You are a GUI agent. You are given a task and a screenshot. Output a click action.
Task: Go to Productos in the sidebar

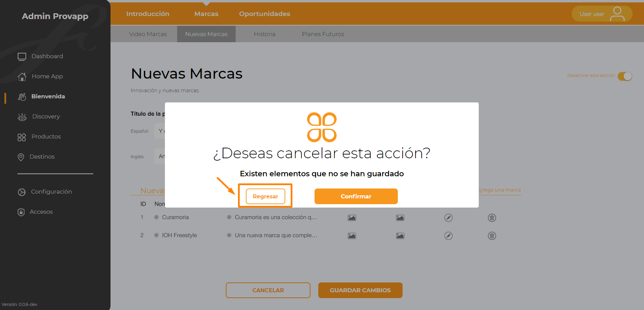(x=39, y=136)
